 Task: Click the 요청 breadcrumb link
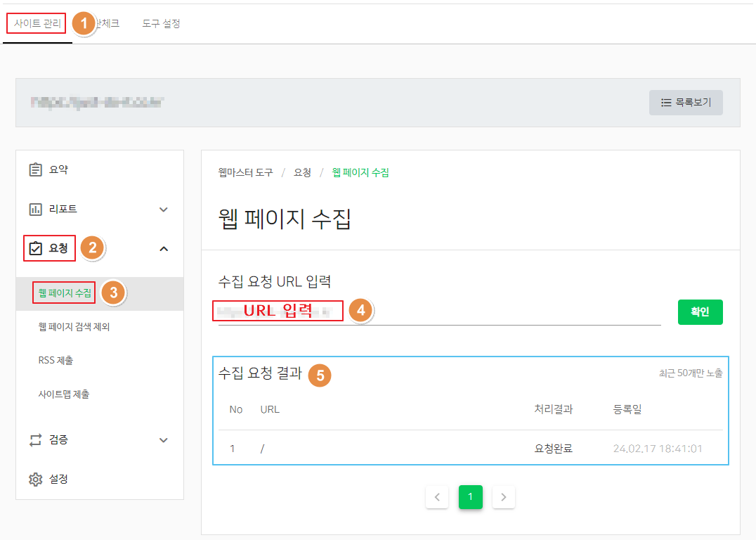pos(302,172)
